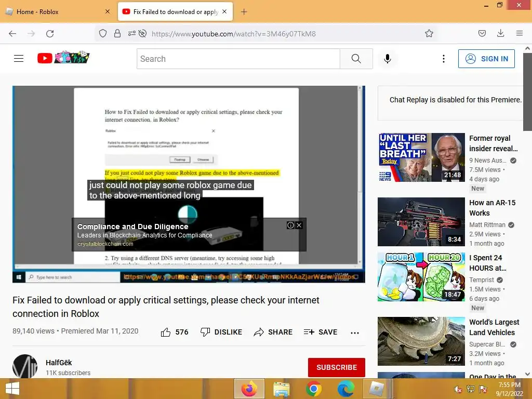The image size is (532, 399).
Task: Open YouTube settings three-dot menu
Action: [x=444, y=59]
